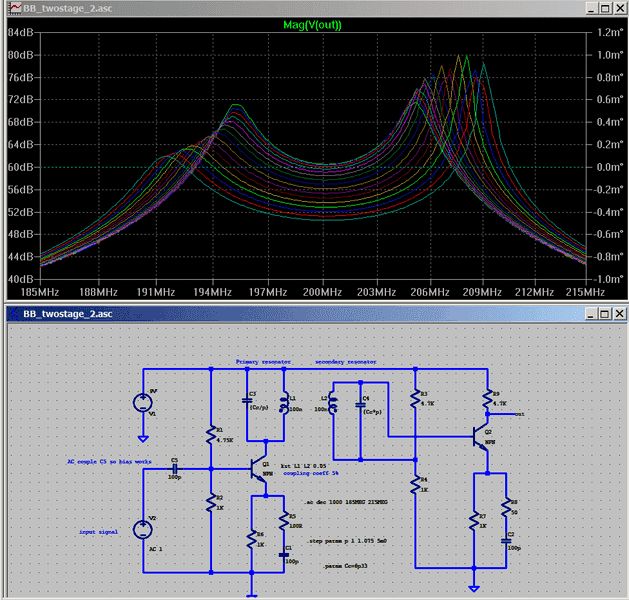Click the C5 coupling capacitor symbol
Image resolution: width=629 pixels, height=600 pixels.
pyautogui.click(x=176, y=467)
